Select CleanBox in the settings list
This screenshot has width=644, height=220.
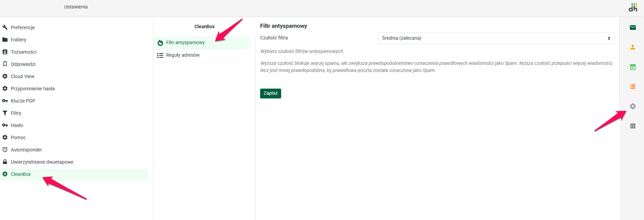point(21,174)
